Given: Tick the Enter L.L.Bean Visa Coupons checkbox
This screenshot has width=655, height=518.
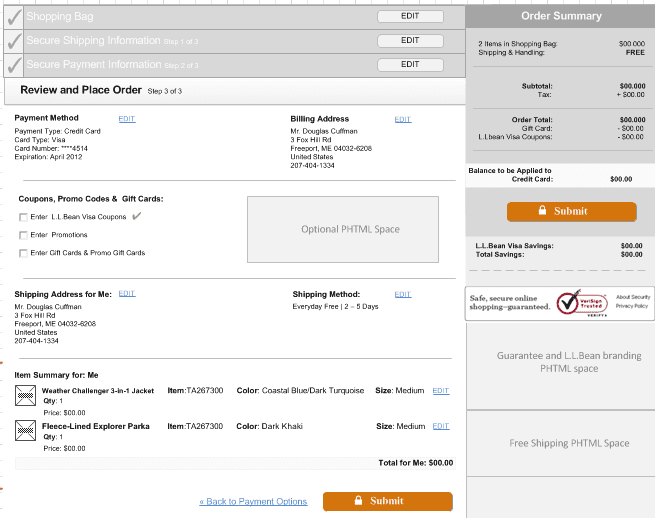Looking at the screenshot, I should coord(23,217).
